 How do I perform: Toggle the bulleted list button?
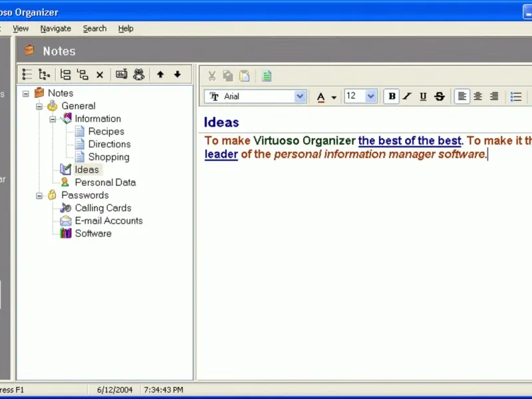(516, 96)
